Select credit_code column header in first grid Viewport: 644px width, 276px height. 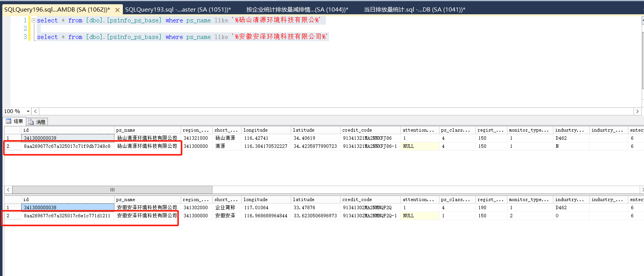pos(370,130)
